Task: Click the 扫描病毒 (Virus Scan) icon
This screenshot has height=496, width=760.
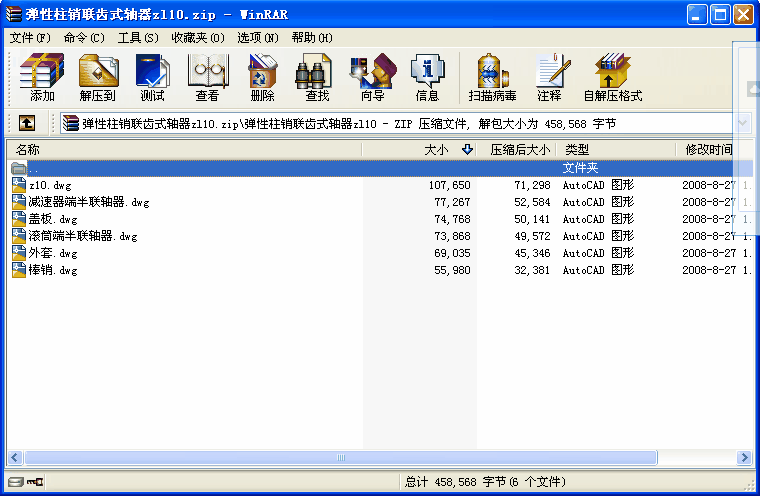Action: 492,77
